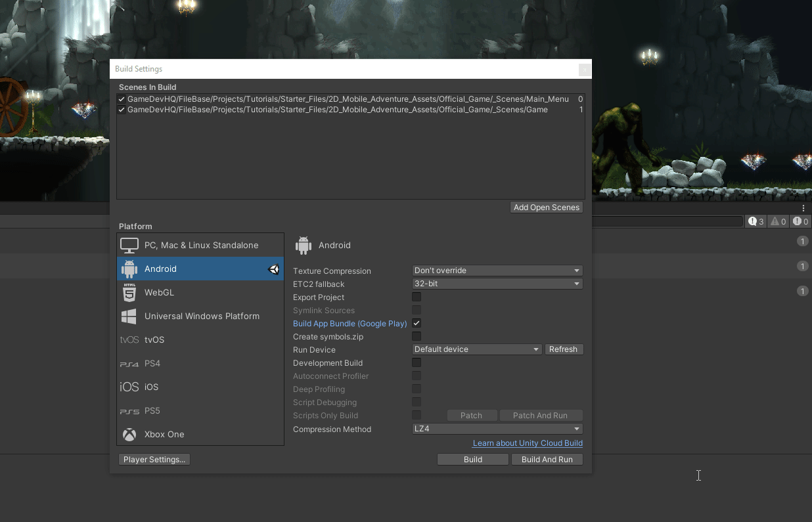Enable the Export Project checkbox
This screenshot has height=522, width=812.
(417, 297)
